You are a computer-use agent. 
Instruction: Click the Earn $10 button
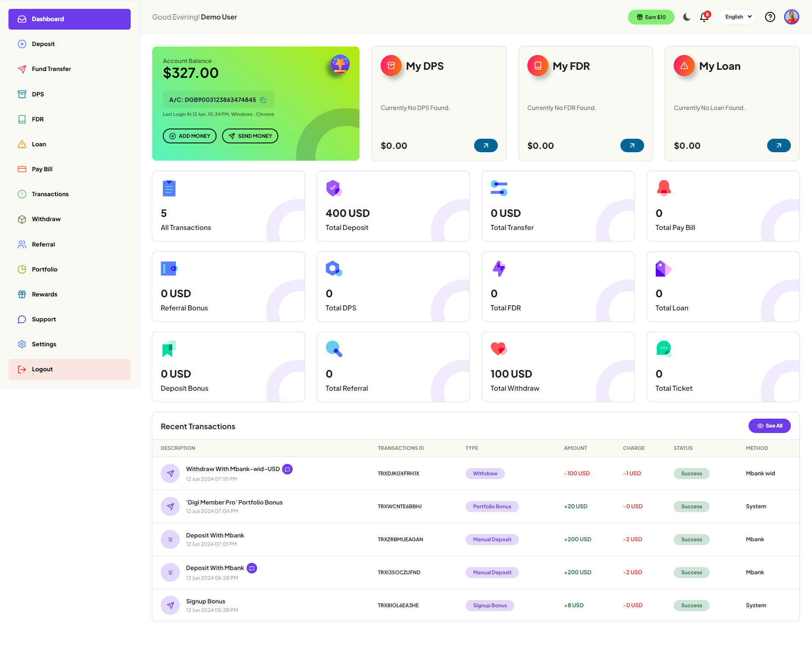pyautogui.click(x=651, y=17)
